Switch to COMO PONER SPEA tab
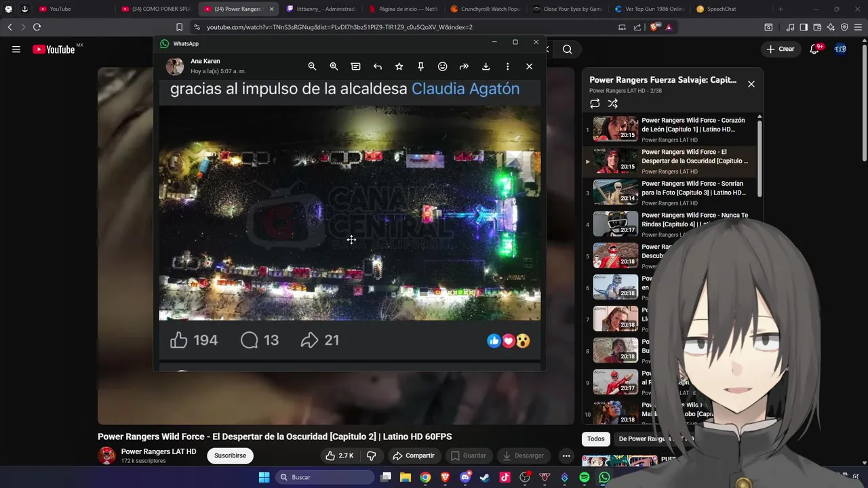 click(157, 9)
